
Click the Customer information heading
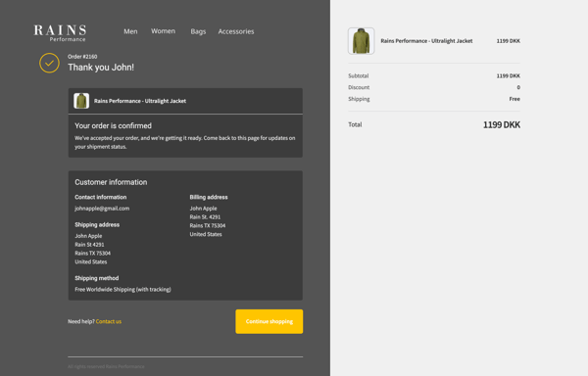click(111, 182)
